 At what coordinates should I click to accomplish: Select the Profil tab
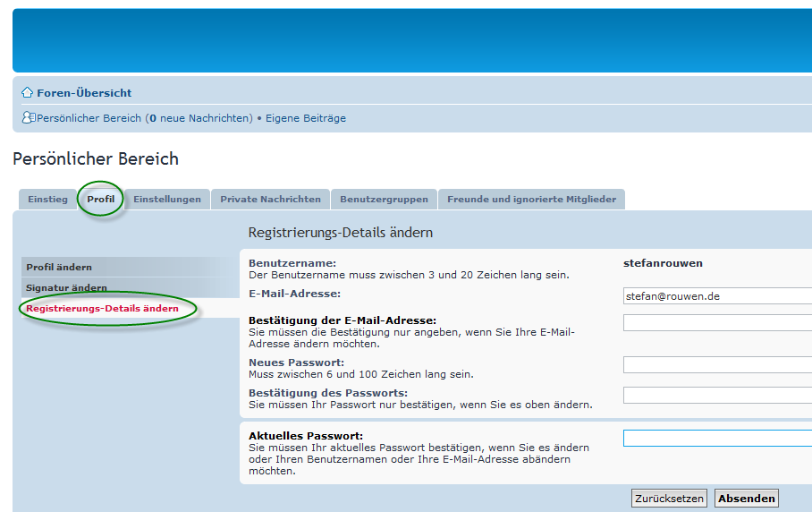[101, 200]
